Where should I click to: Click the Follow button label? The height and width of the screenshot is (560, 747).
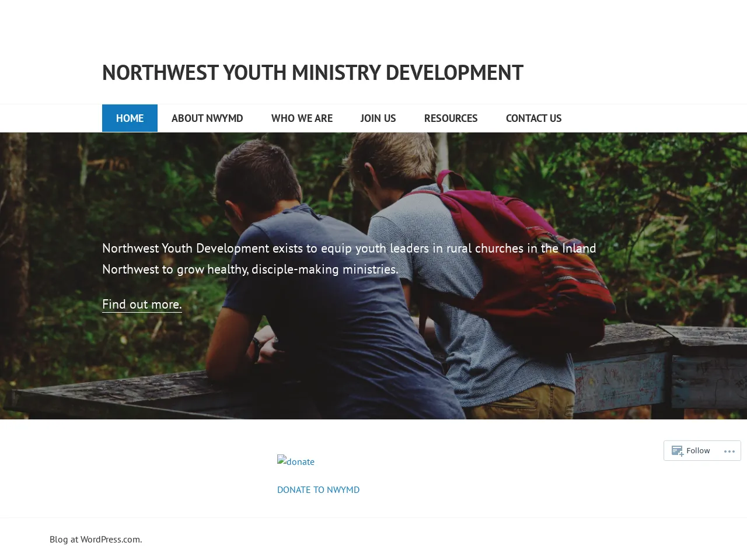pyautogui.click(x=698, y=450)
